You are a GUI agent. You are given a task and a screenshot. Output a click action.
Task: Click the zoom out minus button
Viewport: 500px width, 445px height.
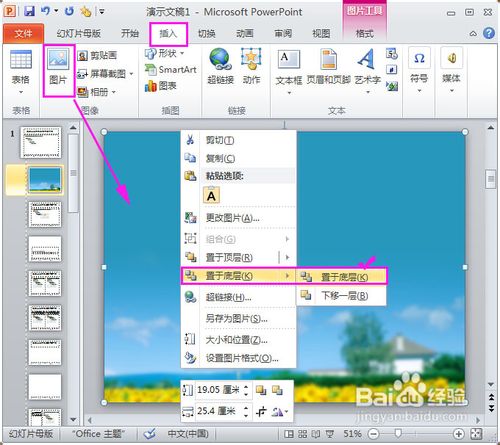pos(374,434)
